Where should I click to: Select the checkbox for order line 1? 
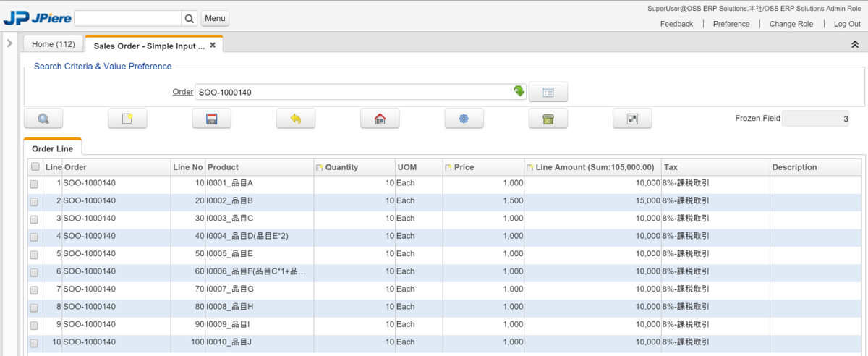point(34,185)
